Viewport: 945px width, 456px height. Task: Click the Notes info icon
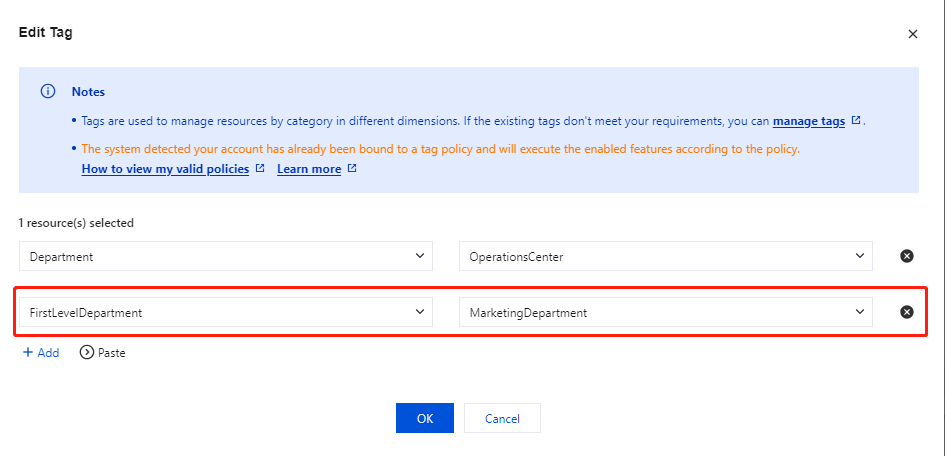(x=47, y=92)
